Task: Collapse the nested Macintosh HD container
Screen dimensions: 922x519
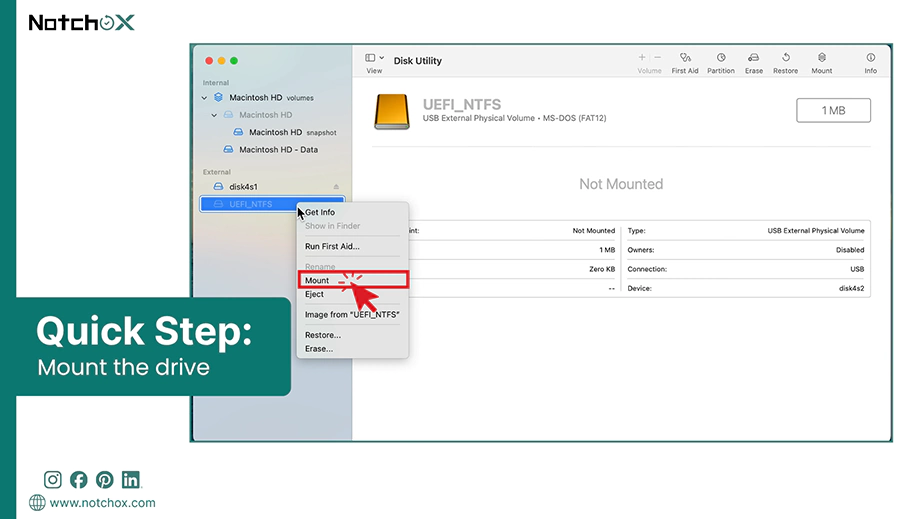Action: click(214, 115)
